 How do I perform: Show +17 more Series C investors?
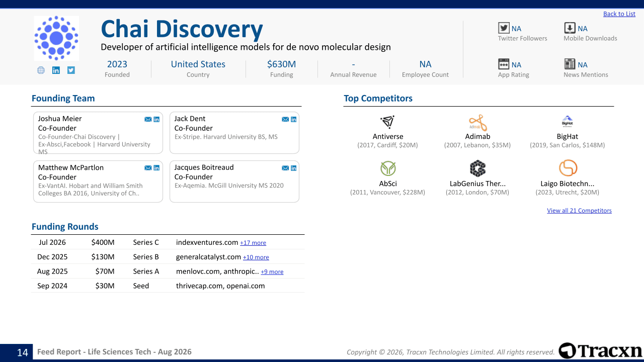point(253,243)
